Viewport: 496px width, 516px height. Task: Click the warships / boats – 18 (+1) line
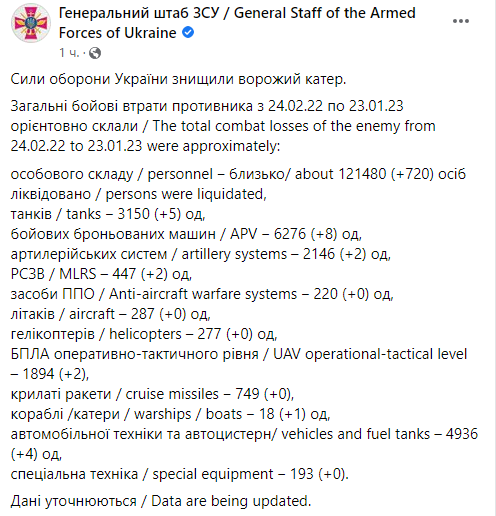[x=170, y=414]
